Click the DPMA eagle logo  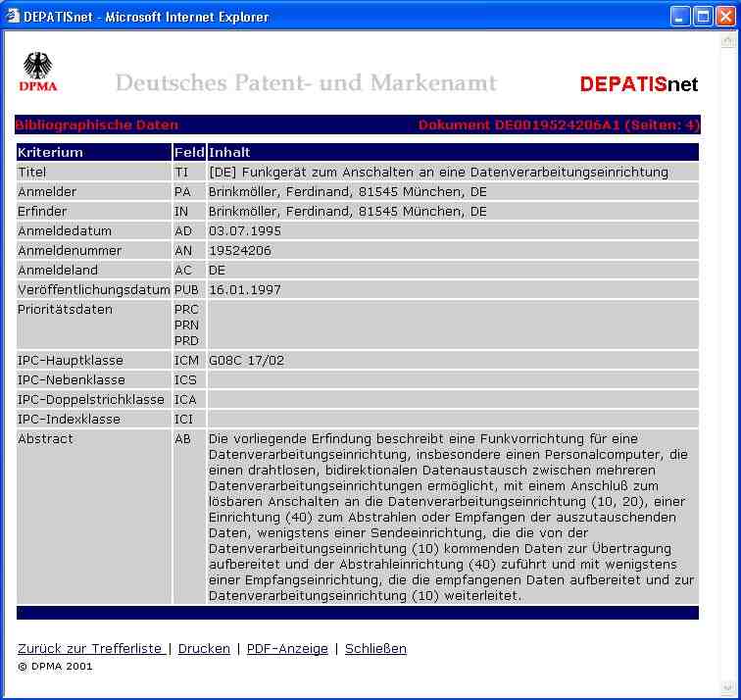point(38,73)
